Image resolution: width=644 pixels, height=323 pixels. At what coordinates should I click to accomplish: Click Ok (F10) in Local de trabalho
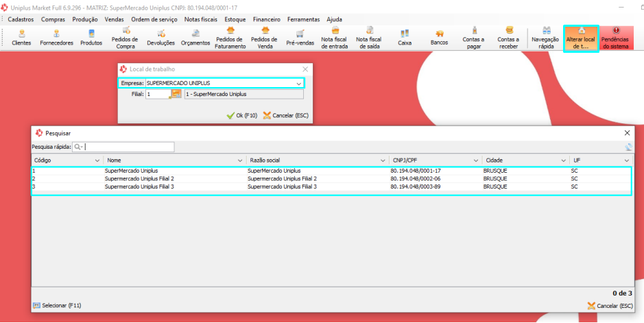pyautogui.click(x=242, y=116)
